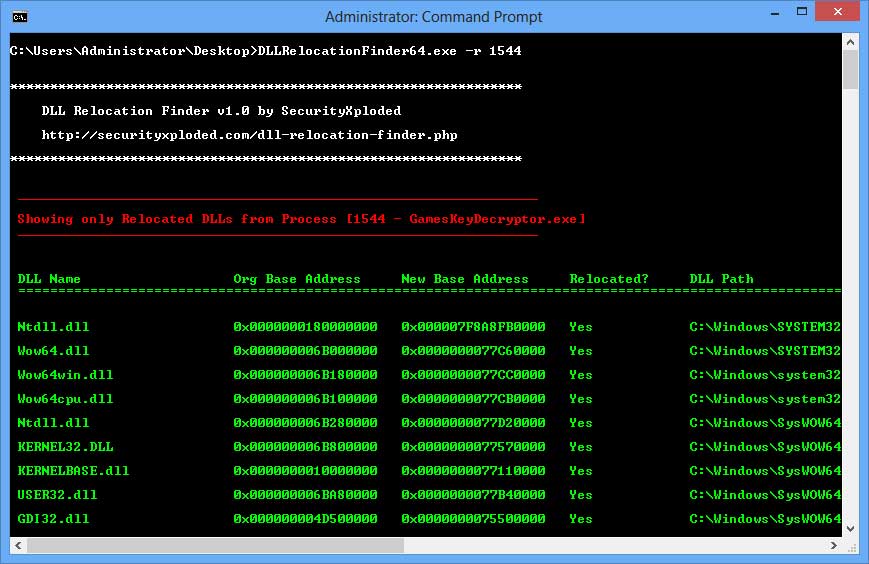Click the Wow64cpu.dll entry
This screenshot has width=869, height=564.
[x=65, y=399]
